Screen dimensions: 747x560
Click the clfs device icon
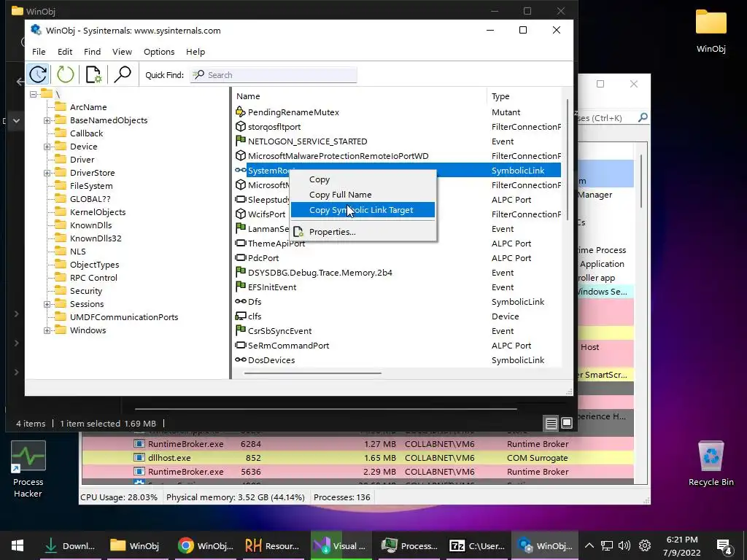[241, 316]
